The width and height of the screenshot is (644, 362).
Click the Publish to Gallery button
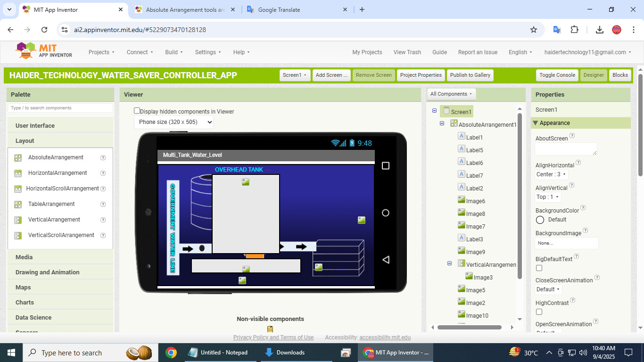[470, 75]
